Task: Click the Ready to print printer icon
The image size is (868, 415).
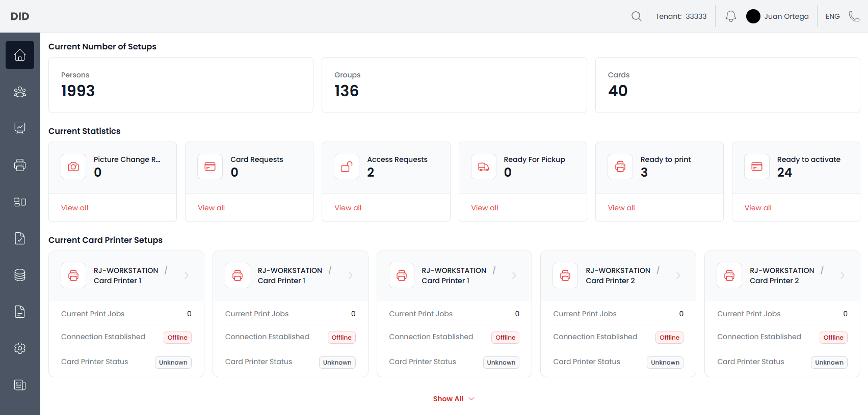Action: (620, 167)
